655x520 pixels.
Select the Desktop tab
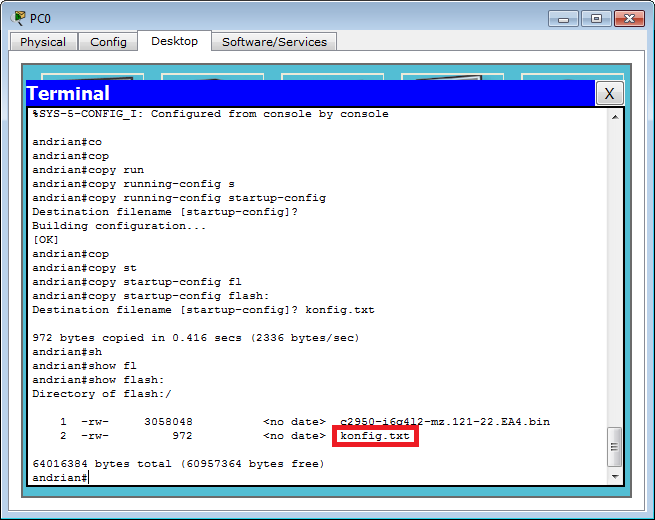pyautogui.click(x=174, y=41)
